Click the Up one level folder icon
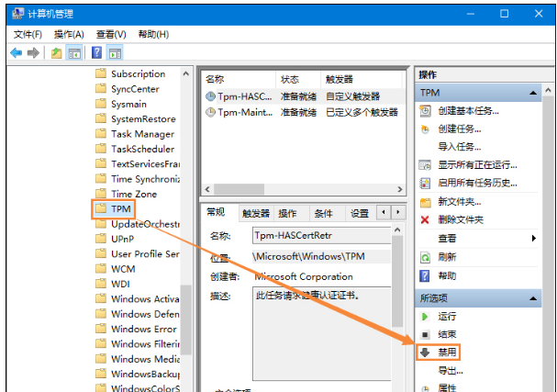Screen dimensions: 557x392 (x=57, y=52)
